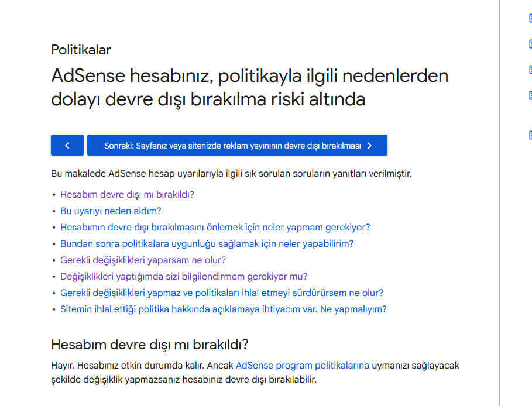This screenshot has height=406, width=532.
Task: Open 'Sitemin ihlal ettiği politika hakkında' link
Action: click(x=223, y=309)
